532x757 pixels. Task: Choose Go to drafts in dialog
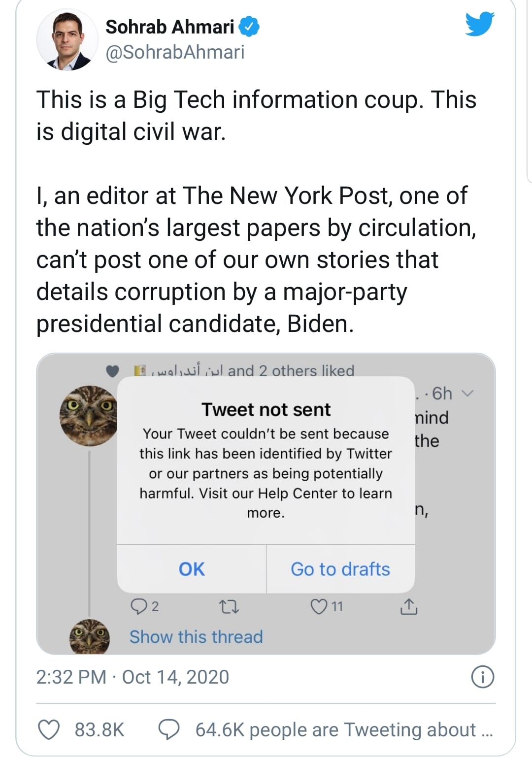click(x=340, y=569)
